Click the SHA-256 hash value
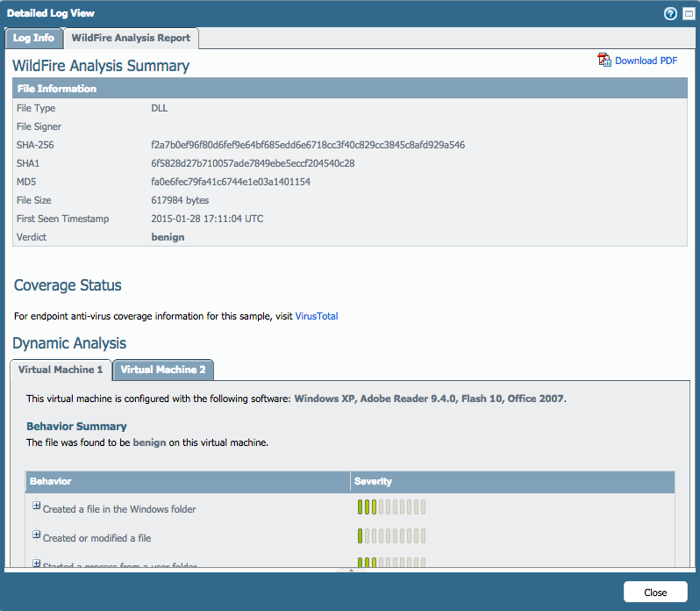The height and width of the screenshot is (611, 700). tap(308, 145)
